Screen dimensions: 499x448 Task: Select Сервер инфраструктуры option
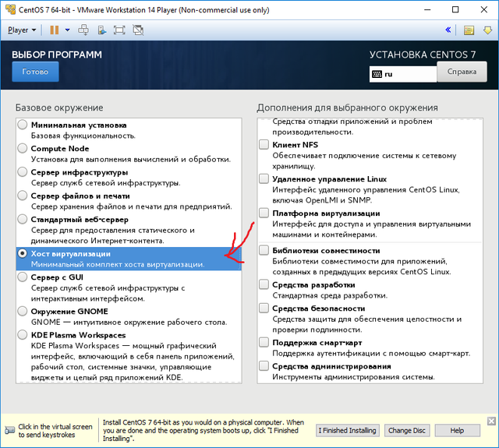(23, 172)
